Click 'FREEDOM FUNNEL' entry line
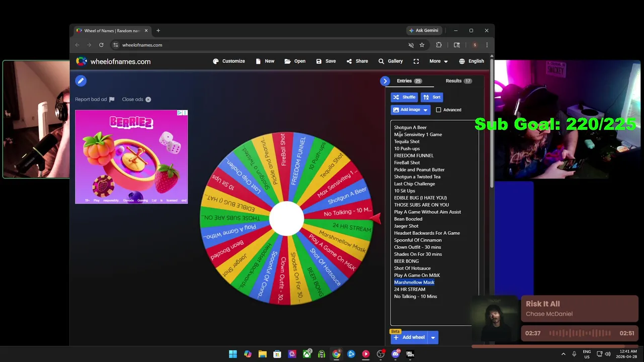This screenshot has width=644, height=362. [414, 156]
